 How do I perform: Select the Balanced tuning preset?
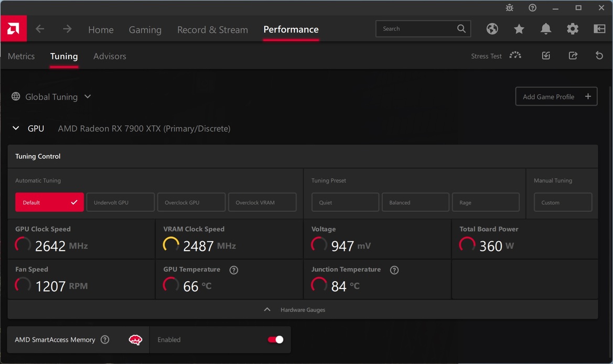coord(415,202)
